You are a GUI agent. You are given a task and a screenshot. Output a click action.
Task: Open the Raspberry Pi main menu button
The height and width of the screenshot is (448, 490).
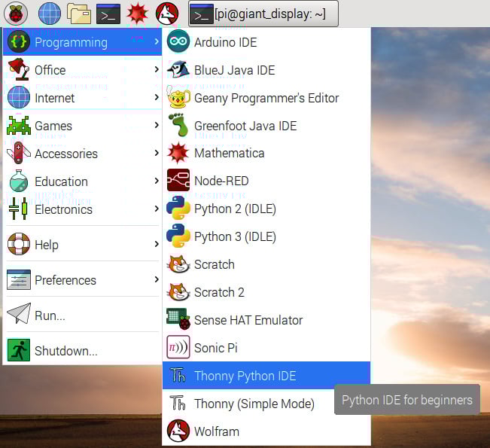pyautogui.click(x=16, y=14)
